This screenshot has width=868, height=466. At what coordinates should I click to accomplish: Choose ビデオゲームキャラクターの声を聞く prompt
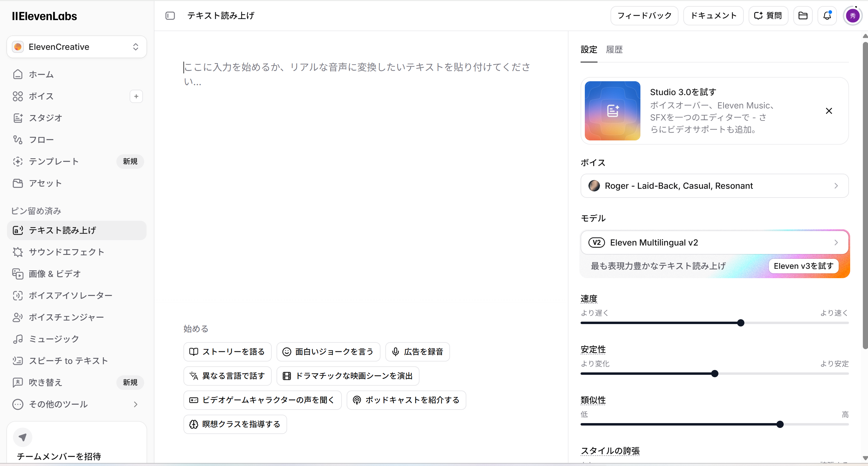point(263,400)
